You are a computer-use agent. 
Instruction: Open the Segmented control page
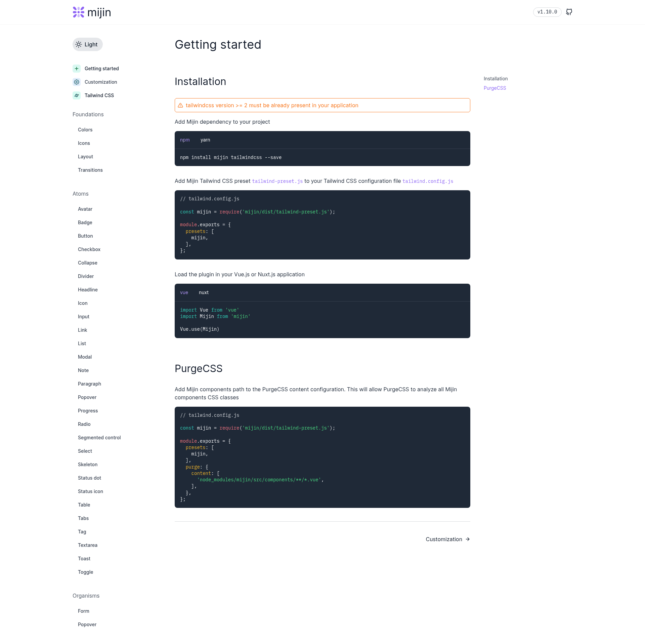click(99, 438)
